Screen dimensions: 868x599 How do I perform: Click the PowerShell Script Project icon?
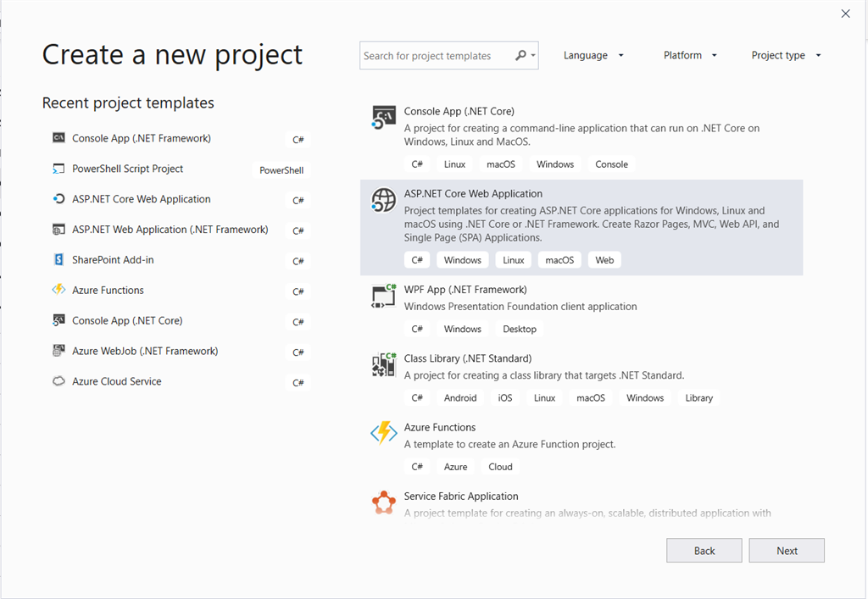tap(58, 169)
